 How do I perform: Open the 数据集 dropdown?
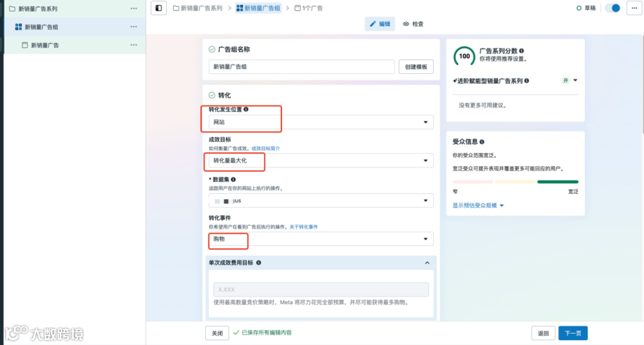pyautogui.click(x=321, y=201)
